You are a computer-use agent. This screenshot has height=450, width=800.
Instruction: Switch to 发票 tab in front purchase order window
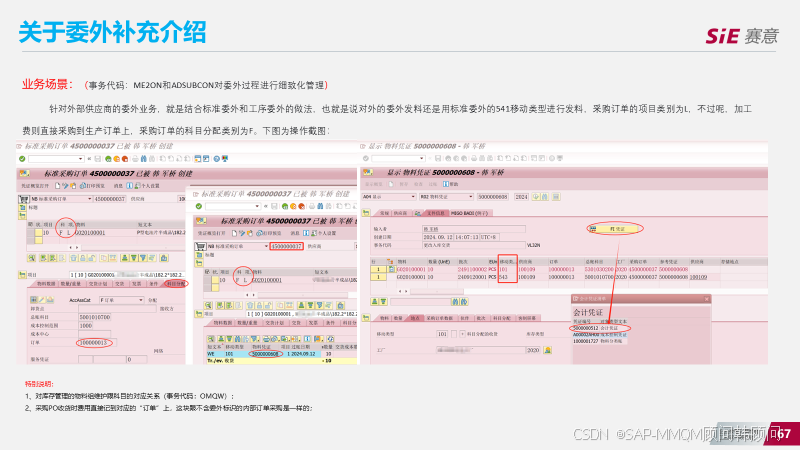click(313, 322)
